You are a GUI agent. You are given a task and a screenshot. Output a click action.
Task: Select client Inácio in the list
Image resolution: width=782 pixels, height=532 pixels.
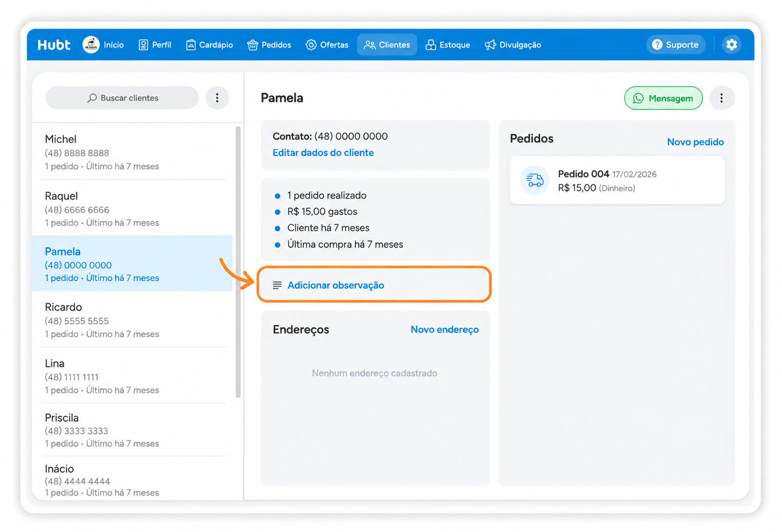pyautogui.click(x=133, y=479)
